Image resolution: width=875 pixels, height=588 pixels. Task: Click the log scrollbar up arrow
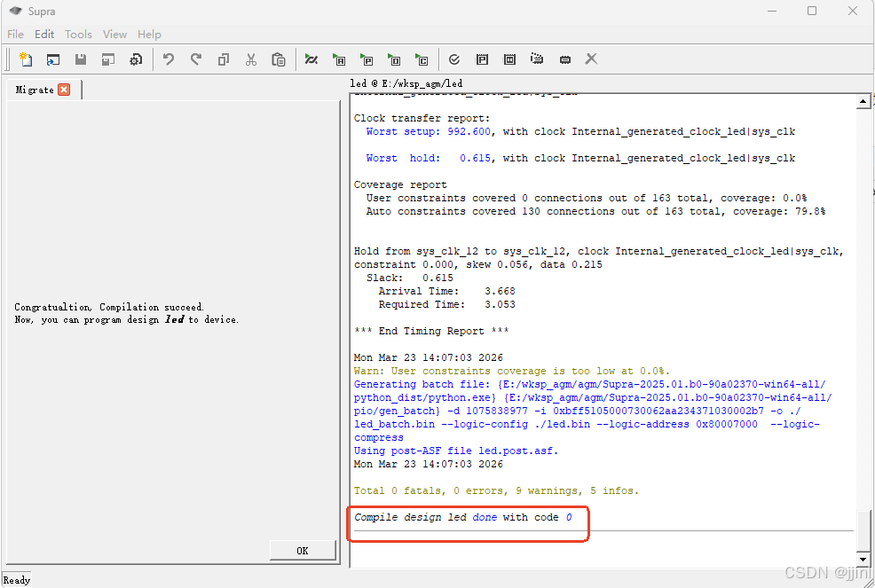[x=863, y=101]
